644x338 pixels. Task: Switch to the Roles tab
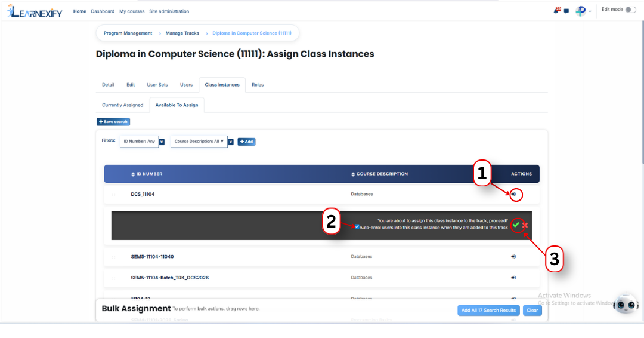tap(258, 85)
